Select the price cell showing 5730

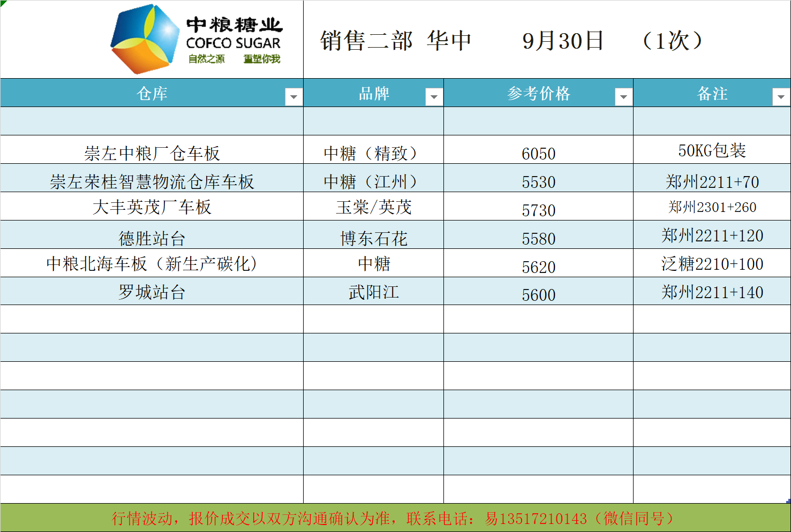coord(538,210)
